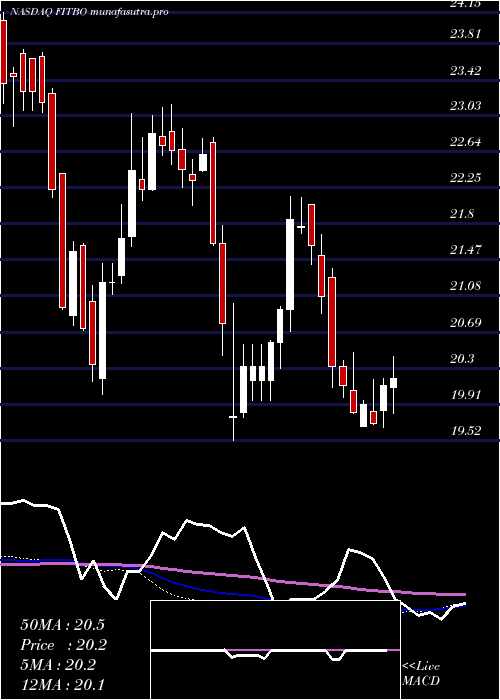Click the 5MA : 20.2 readout

58,665
